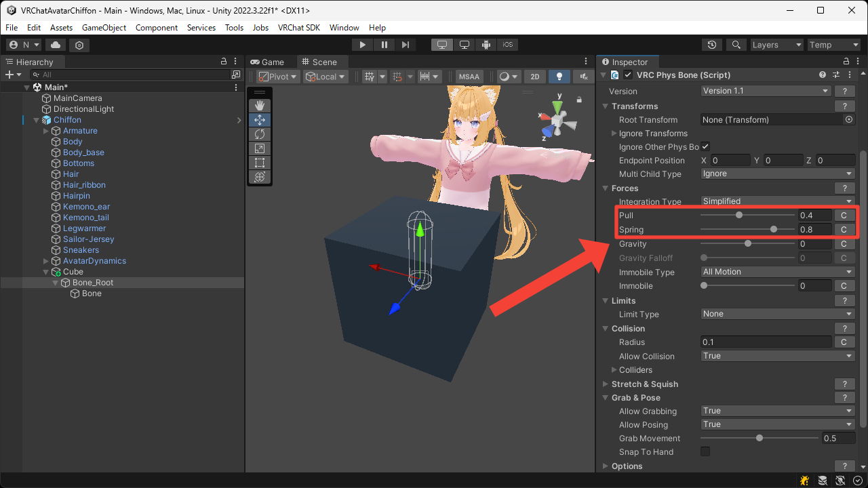Toggle 2D view mode
The height and width of the screenshot is (488, 868).
535,77
